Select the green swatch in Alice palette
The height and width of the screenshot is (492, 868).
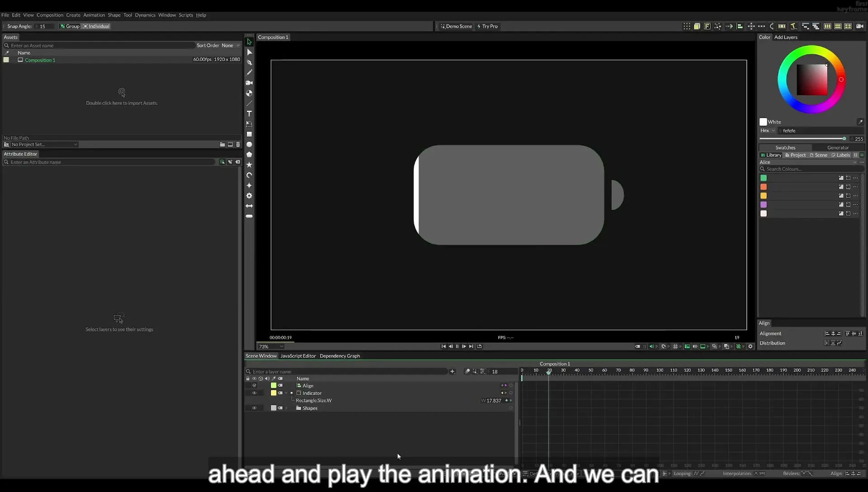(764, 178)
